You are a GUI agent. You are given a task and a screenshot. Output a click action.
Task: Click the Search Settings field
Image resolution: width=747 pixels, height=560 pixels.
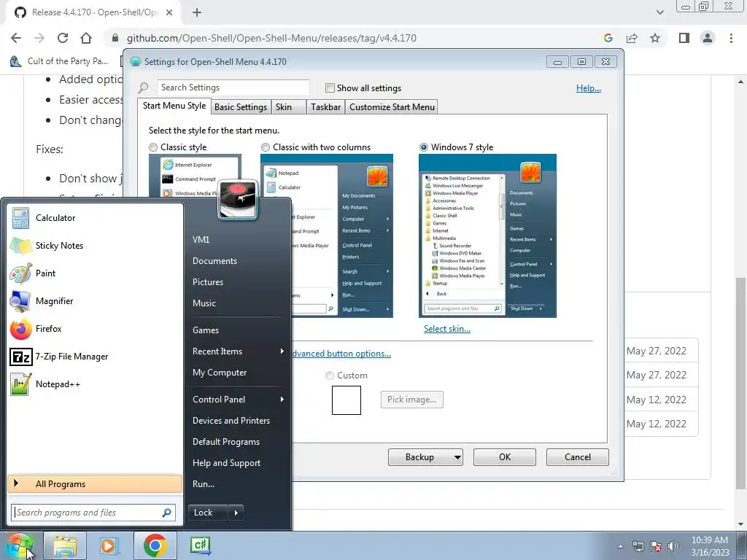click(233, 87)
